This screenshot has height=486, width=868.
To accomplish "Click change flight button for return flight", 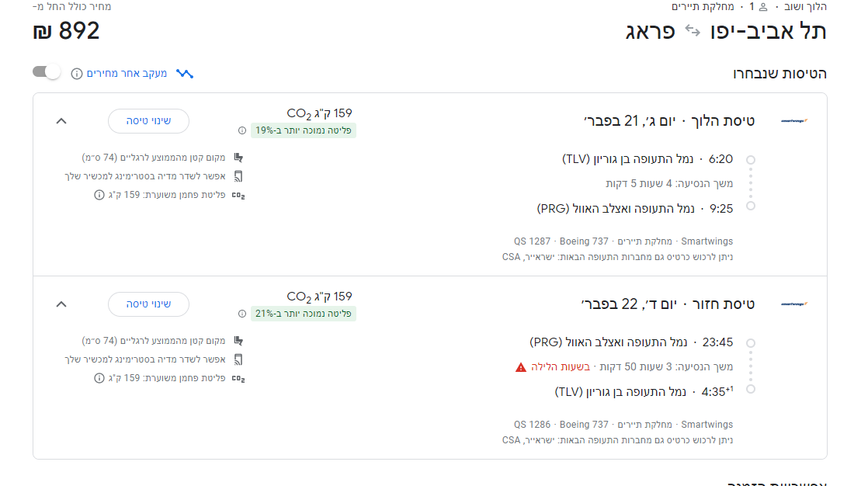I will tap(148, 304).
